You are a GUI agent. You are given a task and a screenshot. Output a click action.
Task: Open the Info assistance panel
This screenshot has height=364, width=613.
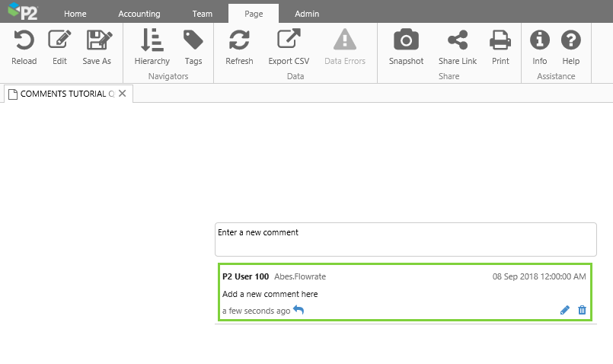(540, 40)
